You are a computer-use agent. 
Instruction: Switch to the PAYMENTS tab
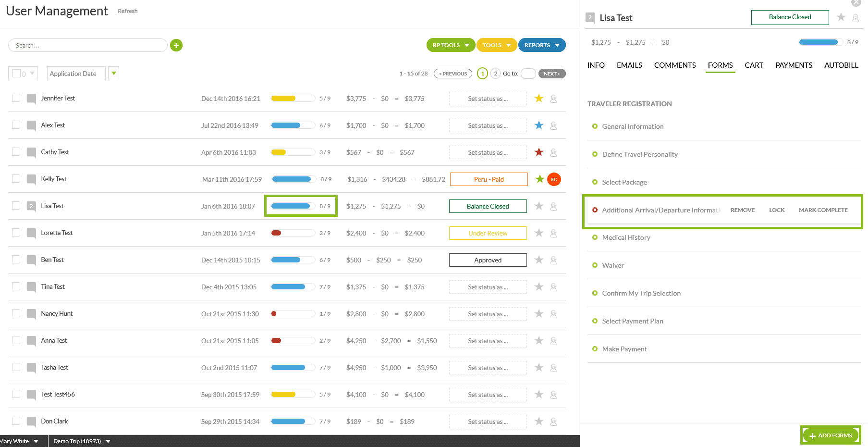pos(794,65)
